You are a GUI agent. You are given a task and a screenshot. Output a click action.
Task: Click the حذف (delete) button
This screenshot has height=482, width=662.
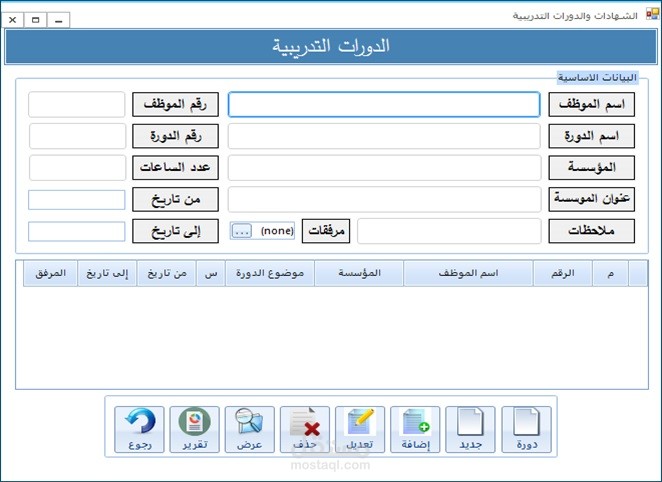[x=305, y=429]
